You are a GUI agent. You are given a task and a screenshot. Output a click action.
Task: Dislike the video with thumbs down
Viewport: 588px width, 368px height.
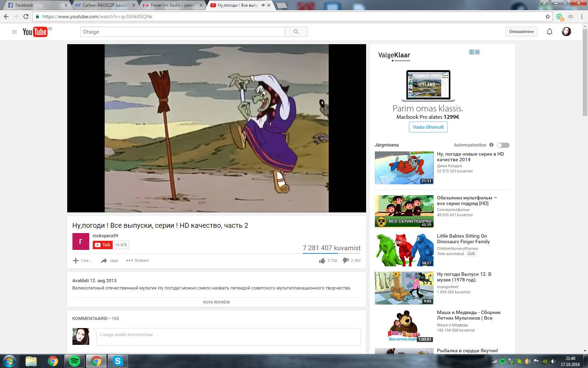click(345, 260)
